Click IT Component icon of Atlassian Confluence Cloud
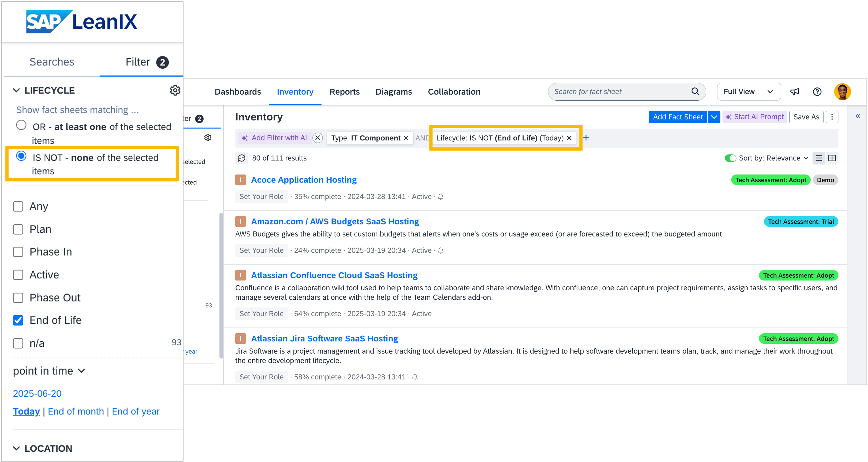The image size is (868, 462). [240, 276]
